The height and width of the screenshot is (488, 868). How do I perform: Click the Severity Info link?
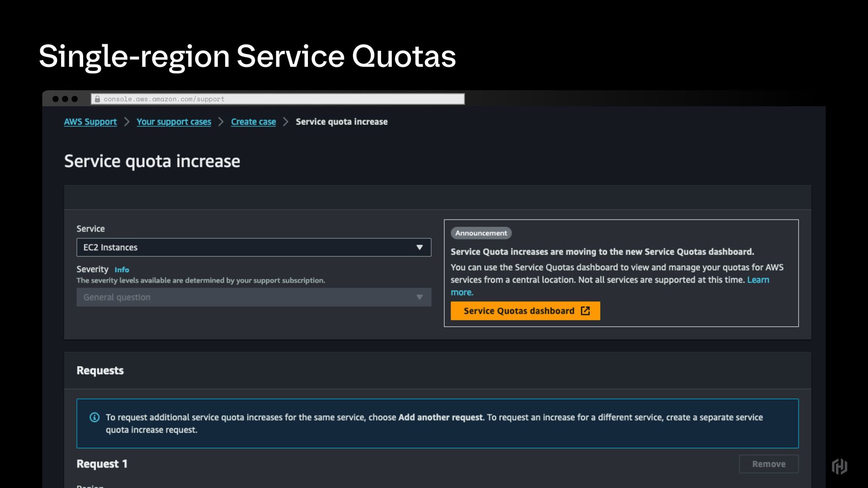click(122, 270)
